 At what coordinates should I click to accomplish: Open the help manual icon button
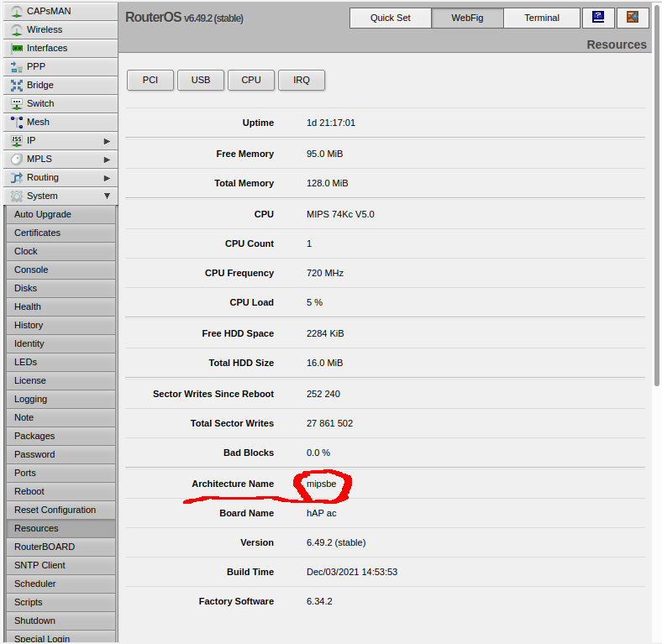click(x=598, y=18)
